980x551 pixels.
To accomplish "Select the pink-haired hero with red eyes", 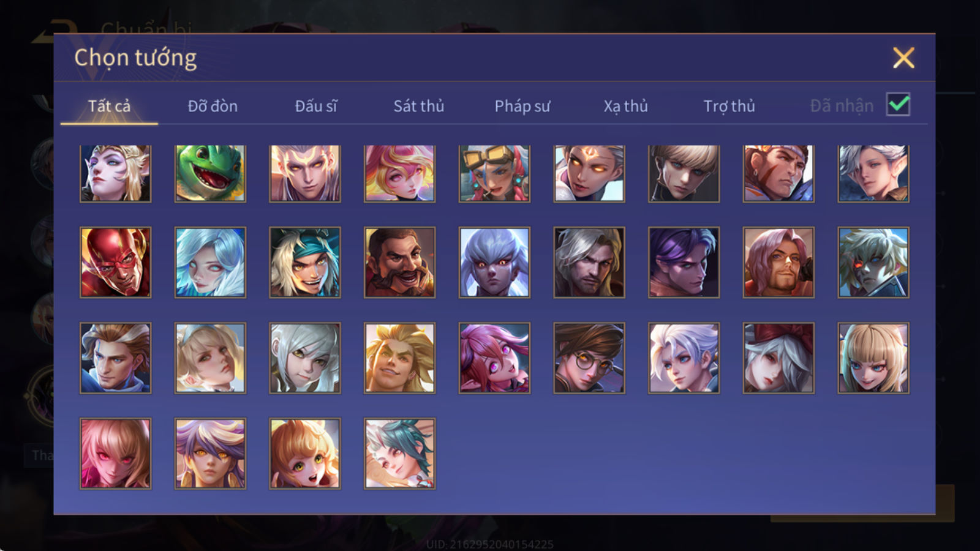I will pyautogui.click(x=115, y=454).
